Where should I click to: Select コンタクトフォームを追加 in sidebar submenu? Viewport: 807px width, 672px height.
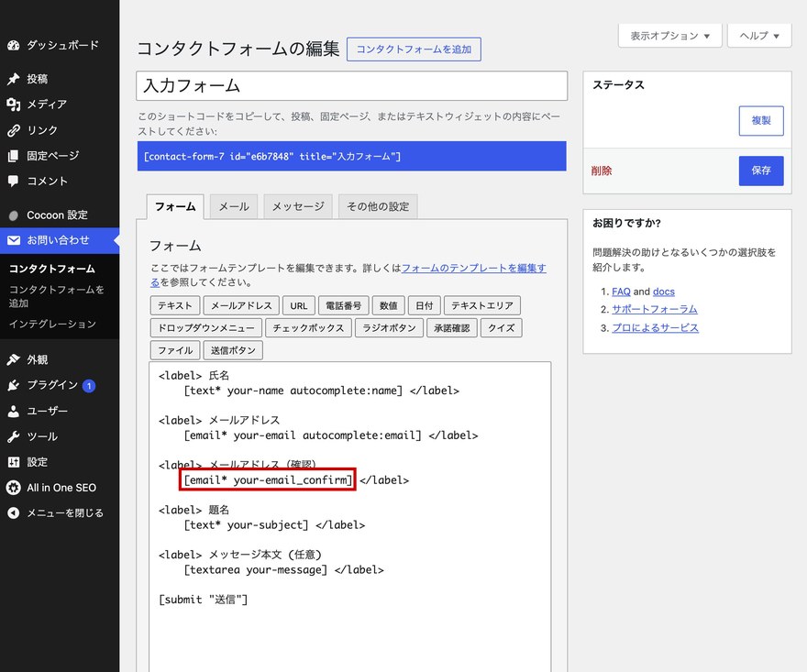point(56,296)
